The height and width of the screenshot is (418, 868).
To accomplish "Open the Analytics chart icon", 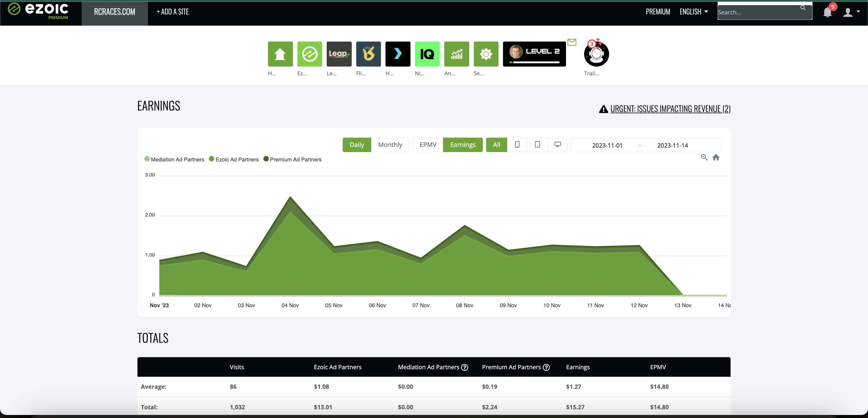I will point(457,54).
